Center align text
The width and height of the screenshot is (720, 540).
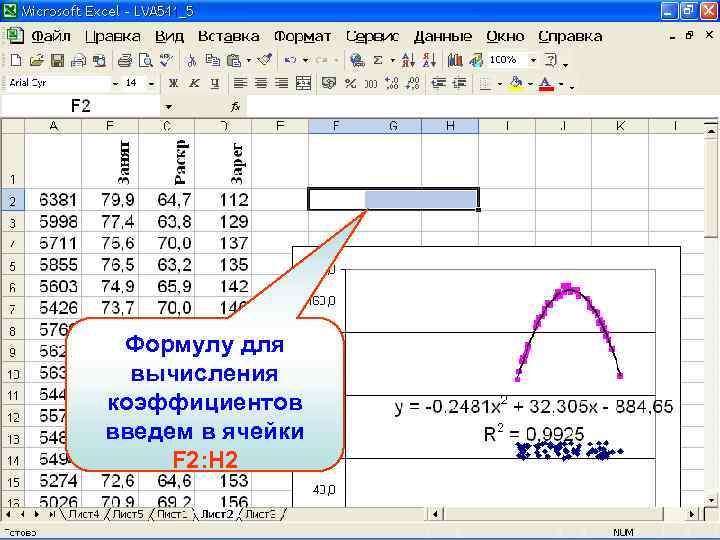pyautogui.click(x=261, y=83)
